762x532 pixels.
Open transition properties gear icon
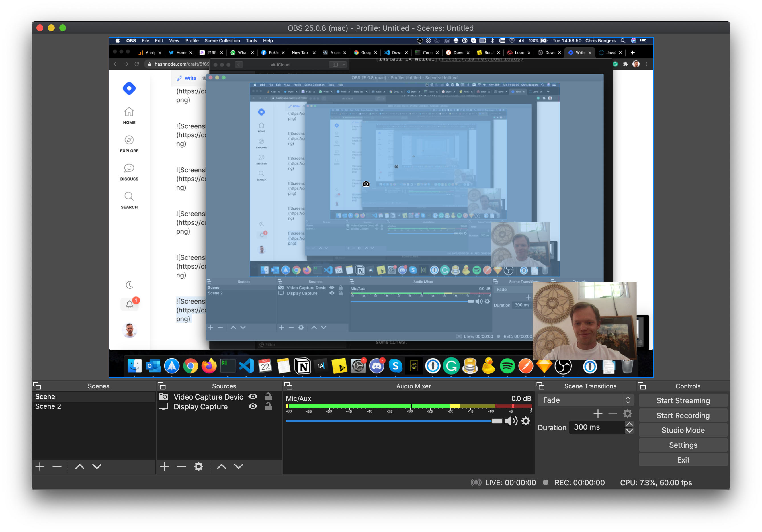click(627, 414)
